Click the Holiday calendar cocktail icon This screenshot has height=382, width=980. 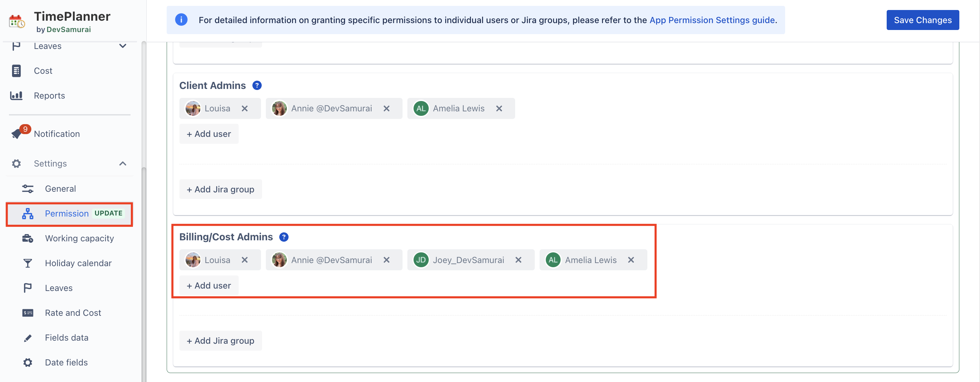28,263
